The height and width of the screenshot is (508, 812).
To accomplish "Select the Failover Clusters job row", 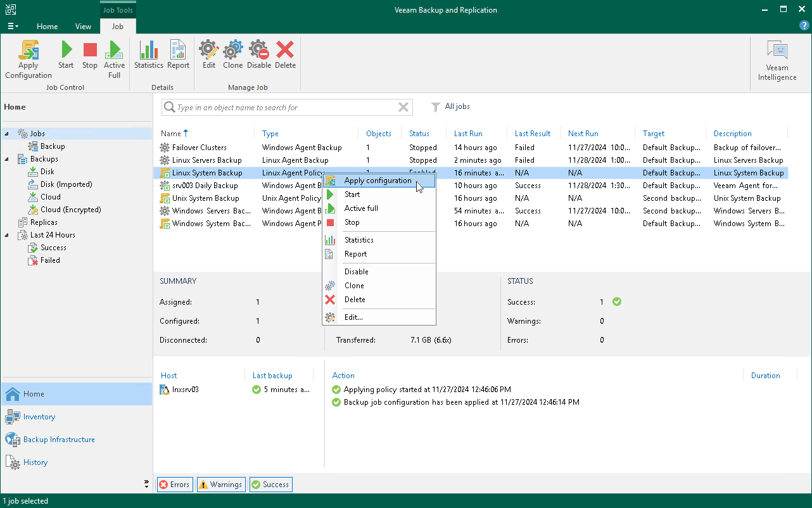I will click(x=472, y=148).
